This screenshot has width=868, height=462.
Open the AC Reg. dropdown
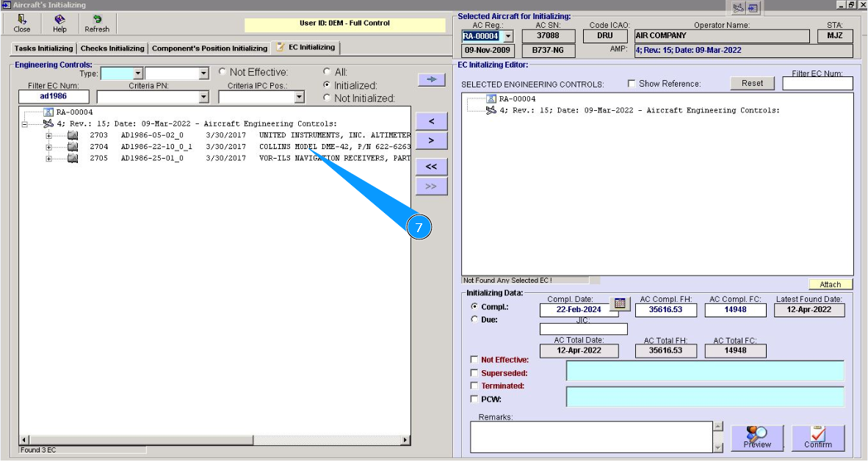(x=507, y=36)
